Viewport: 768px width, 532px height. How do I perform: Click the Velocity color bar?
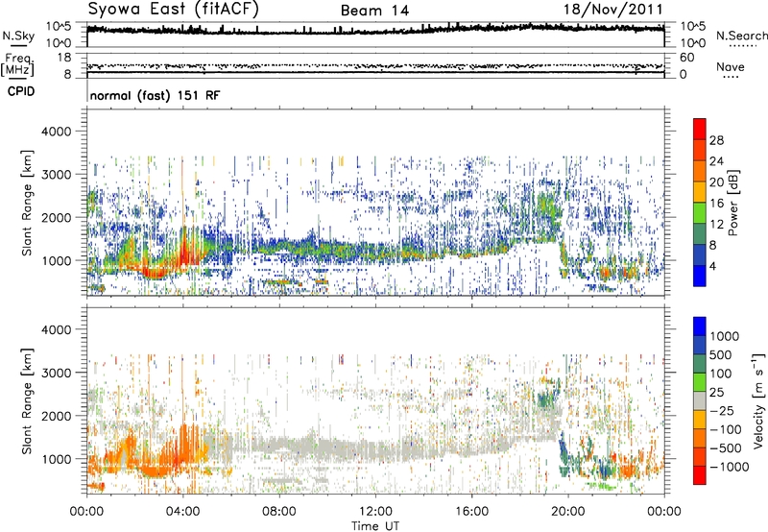pos(700,400)
